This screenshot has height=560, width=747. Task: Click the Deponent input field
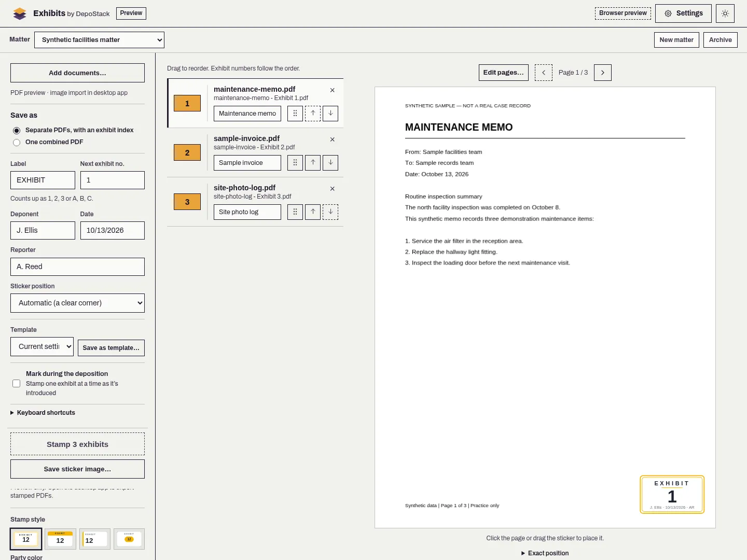point(43,231)
